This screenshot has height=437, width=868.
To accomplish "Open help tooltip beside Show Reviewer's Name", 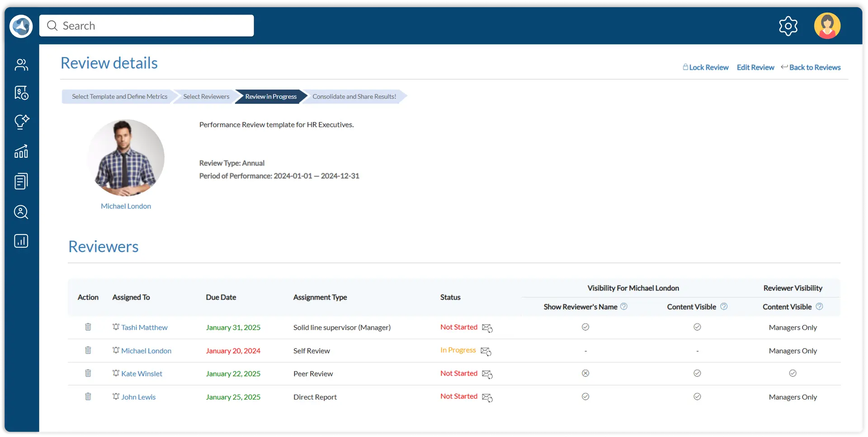I will point(624,306).
